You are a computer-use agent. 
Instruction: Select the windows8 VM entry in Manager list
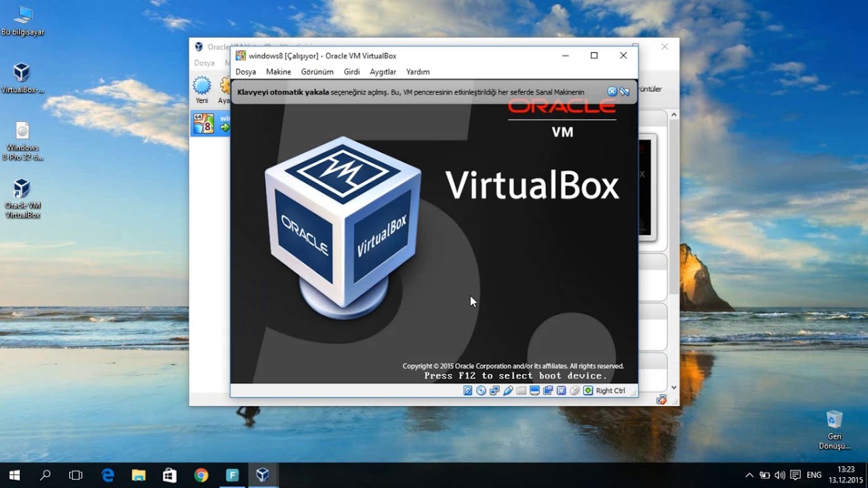[x=212, y=123]
